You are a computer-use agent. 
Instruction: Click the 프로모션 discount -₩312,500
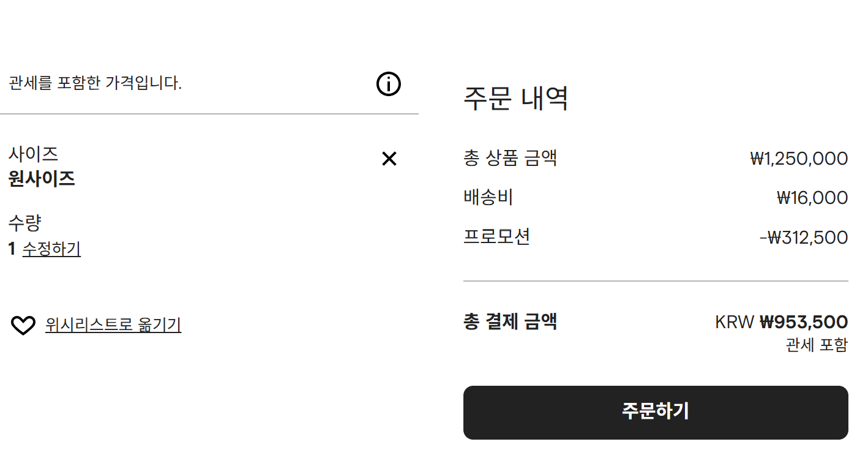[x=804, y=237]
